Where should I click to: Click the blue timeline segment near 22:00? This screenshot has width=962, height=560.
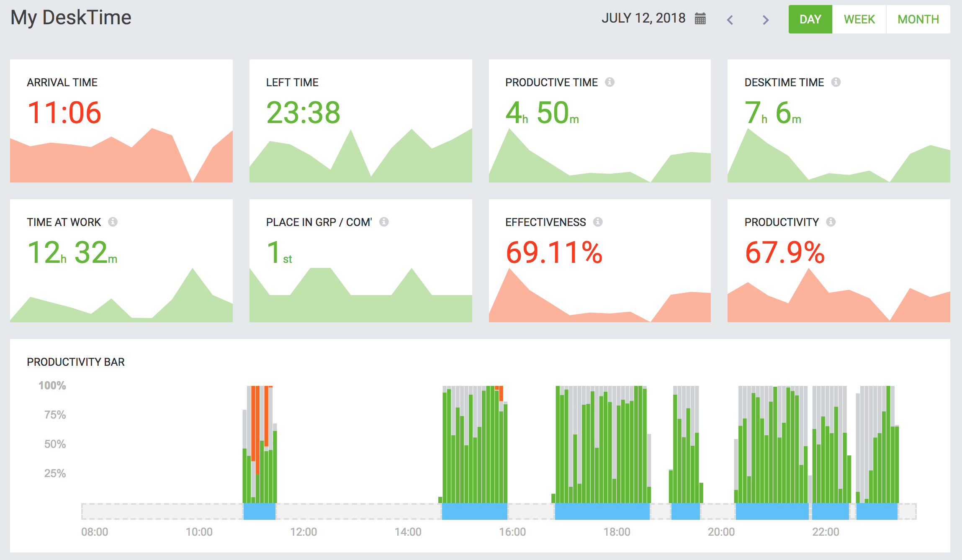click(x=831, y=511)
